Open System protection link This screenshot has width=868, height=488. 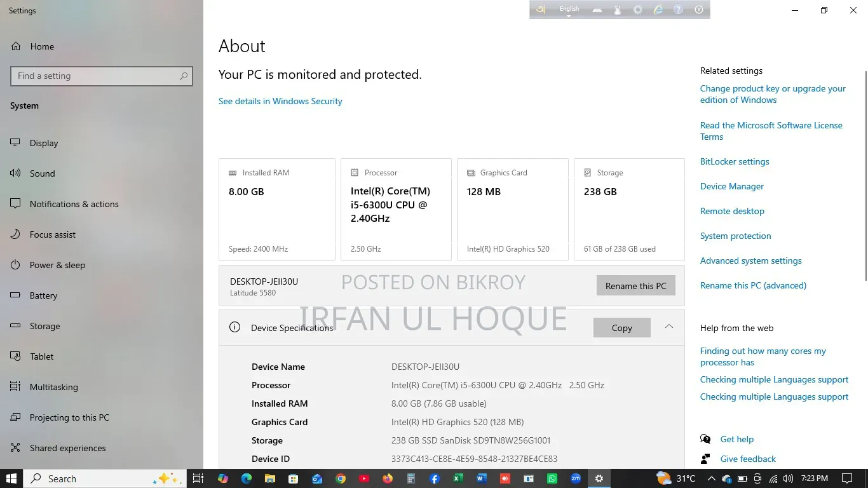tap(735, 236)
